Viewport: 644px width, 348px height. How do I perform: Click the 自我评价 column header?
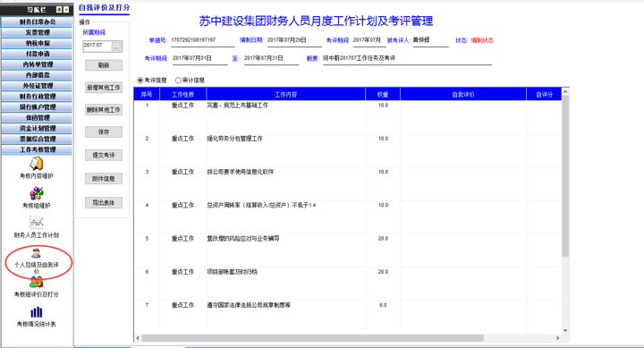pos(463,95)
